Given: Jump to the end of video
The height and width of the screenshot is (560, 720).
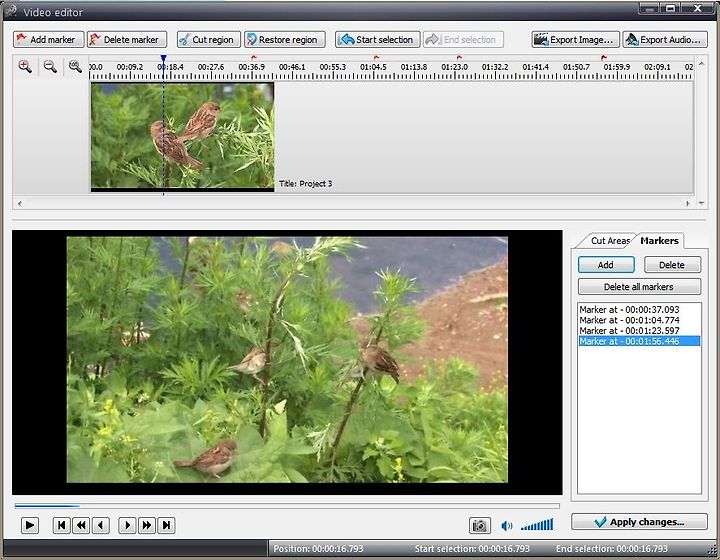Looking at the screenshot, I should tap(167, 525).
